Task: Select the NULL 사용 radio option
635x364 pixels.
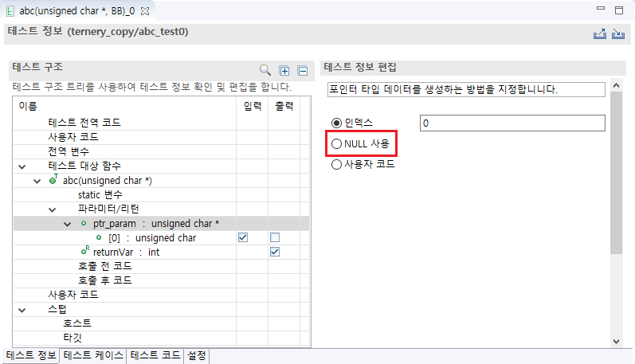Action: (x=336, y=144)
